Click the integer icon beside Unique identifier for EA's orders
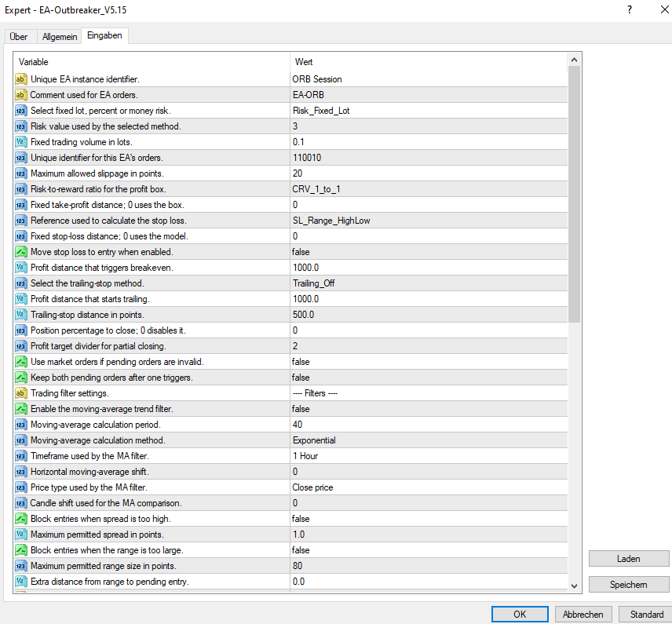Viewport: 672px width, 624px height. pyautogui.click(x=21, y=158)
